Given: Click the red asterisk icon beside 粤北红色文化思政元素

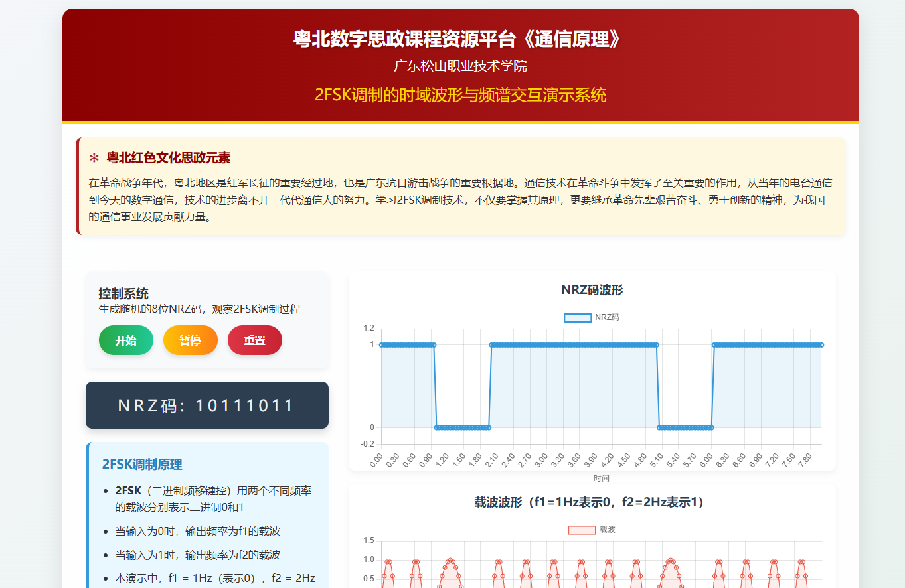Looking at the screenshot, I should pyautogui.click(x=94, y=158).
